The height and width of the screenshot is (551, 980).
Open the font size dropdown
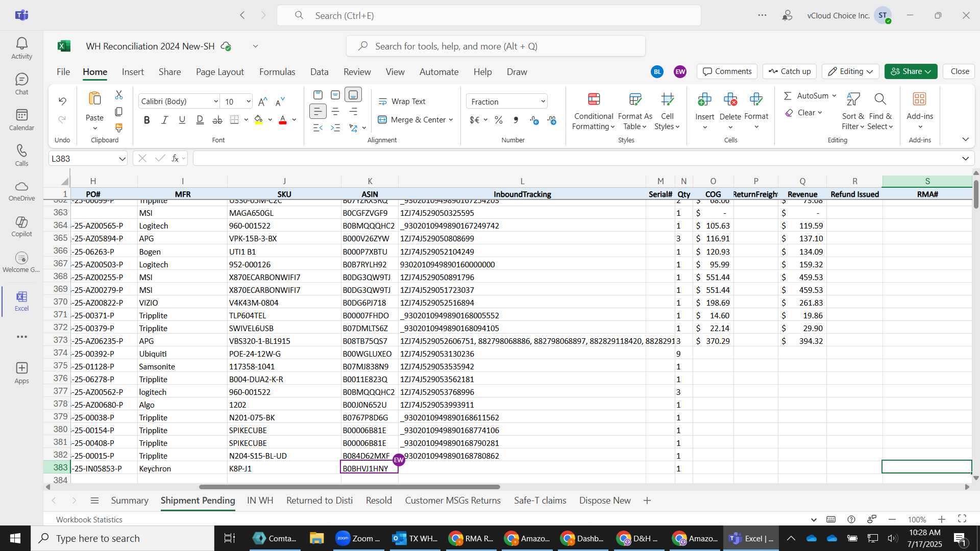click(249, 102)
